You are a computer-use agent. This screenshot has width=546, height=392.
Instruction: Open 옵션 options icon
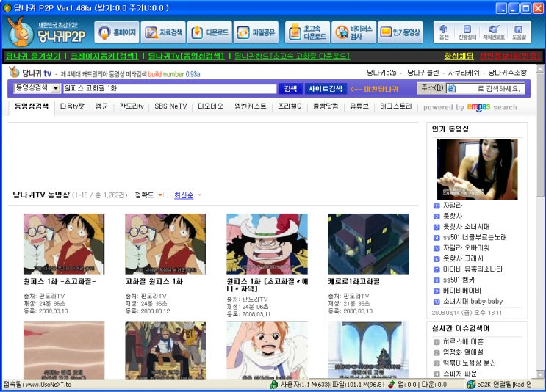(x=445, y=32)
